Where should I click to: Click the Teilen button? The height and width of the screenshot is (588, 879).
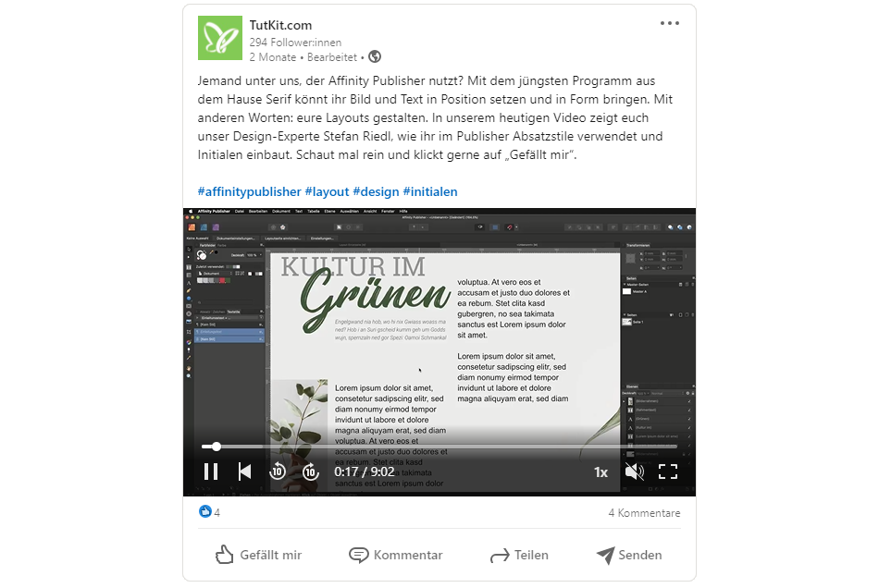click(x=519, y=555)
